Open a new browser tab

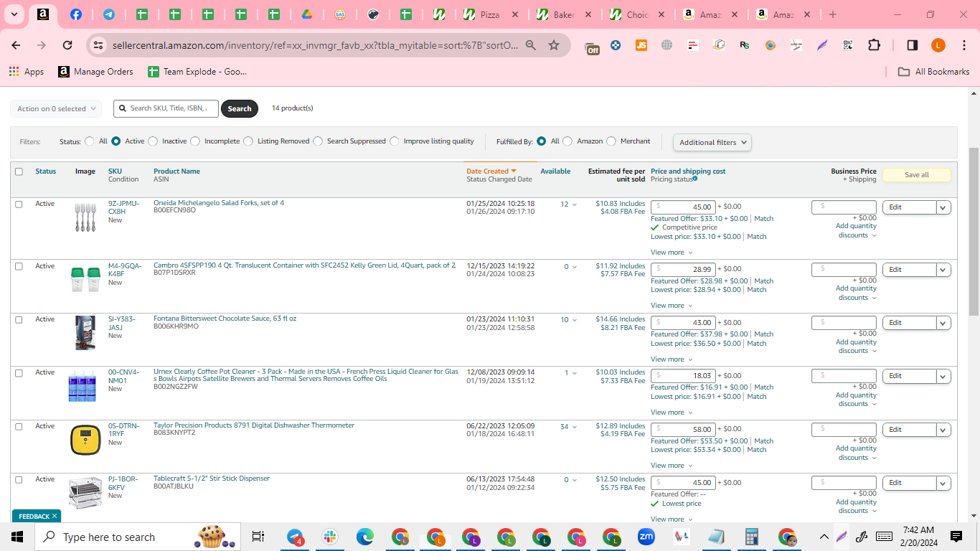[833, 14]
